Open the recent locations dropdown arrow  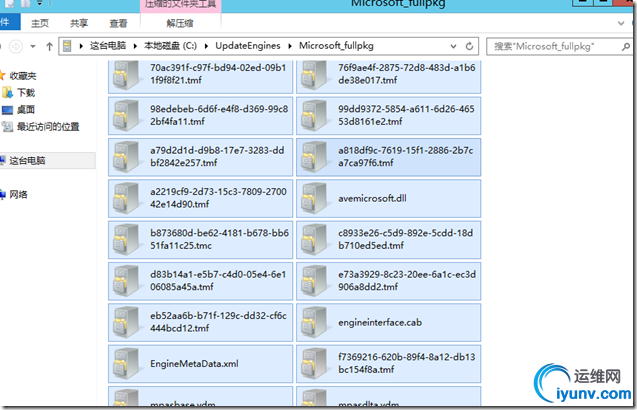[33, 47]
